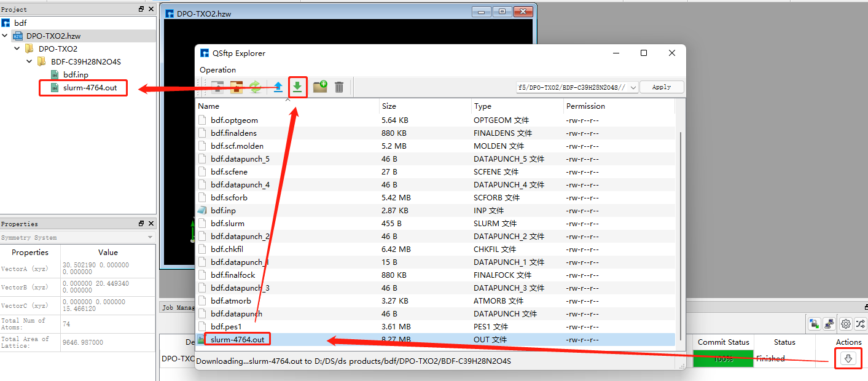The image size is (868, 381).
Task: Sort files by Name column
Action: click(x=287, y=106)
